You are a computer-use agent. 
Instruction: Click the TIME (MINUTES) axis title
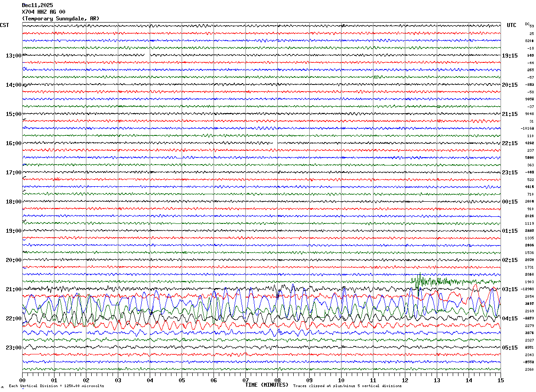267,385
